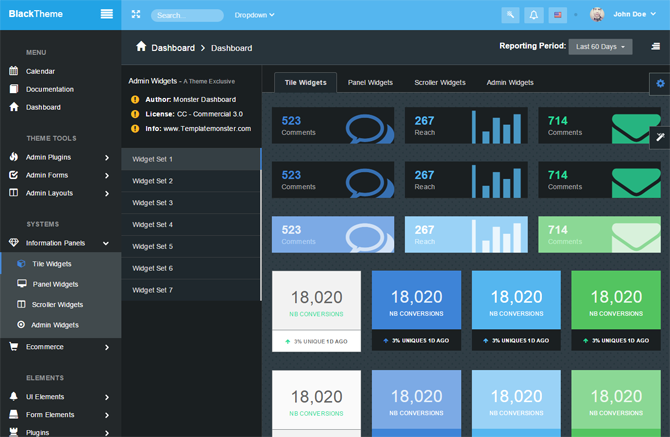Click the Ecommerce cart icon
Image resolution: width=670 pixels, height=437 pixels.
tap(14, 346)
